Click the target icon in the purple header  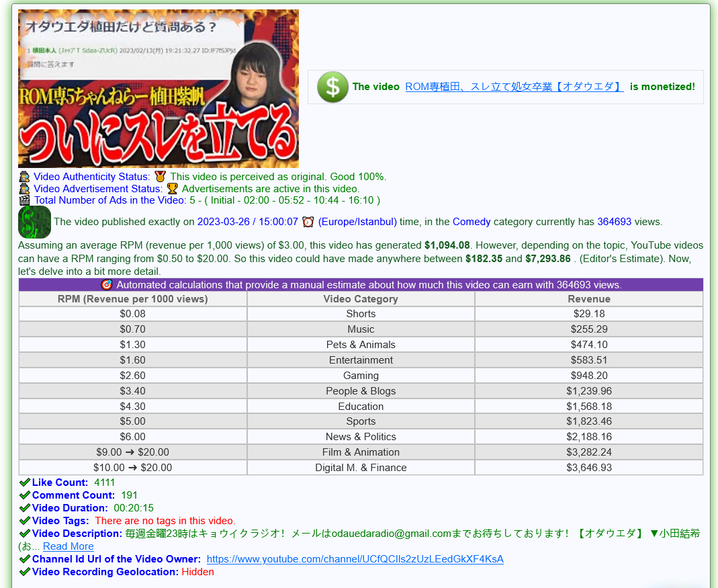pos(107,285)
